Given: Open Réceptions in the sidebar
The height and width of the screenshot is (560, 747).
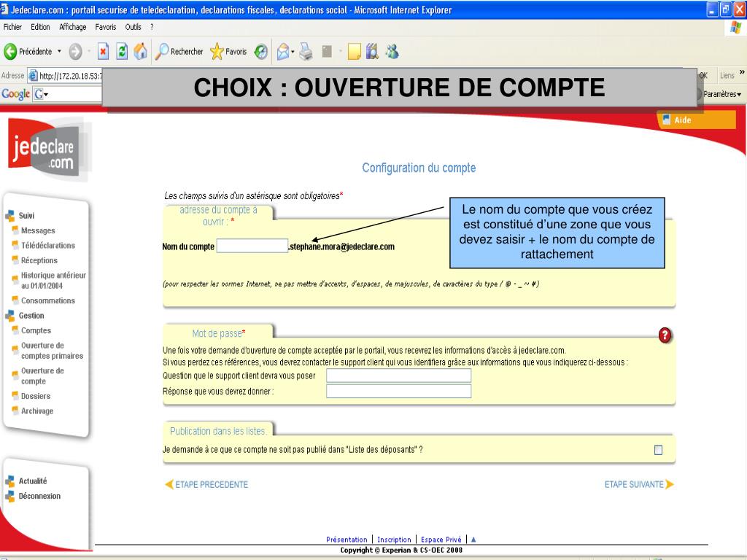Looking at the screenshot, I should (x=39, y=260).
